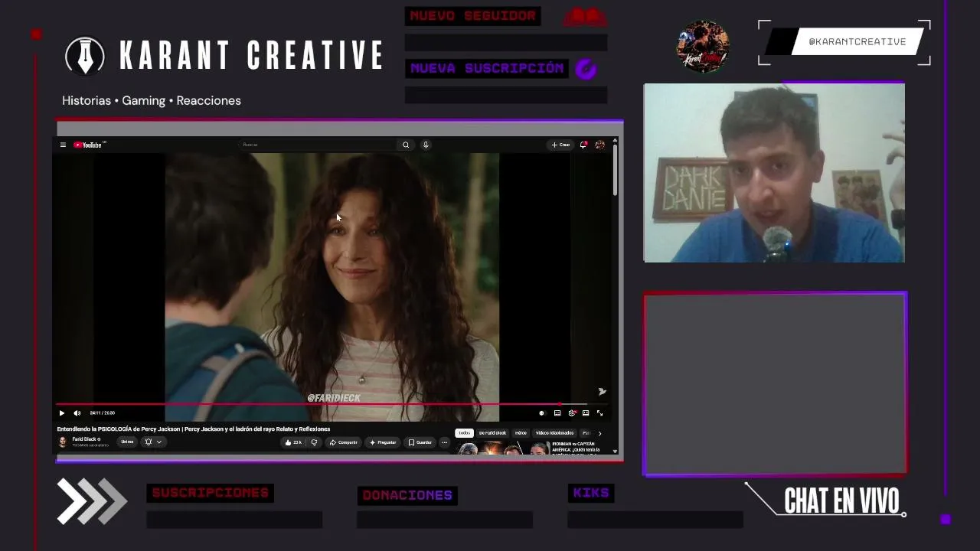Viewport: 980px width, 551px height.
Task: Click the Preguntar button
Action: pyautogui.click(x=383, y=442)
